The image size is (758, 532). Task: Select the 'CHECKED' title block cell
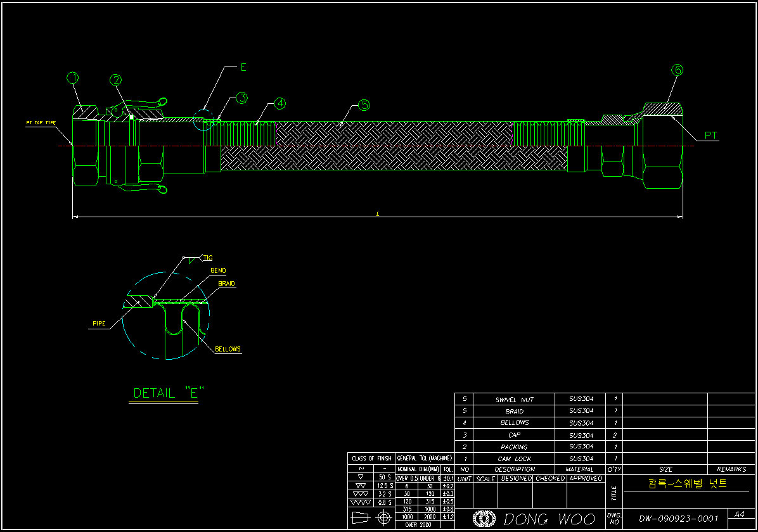pyautogui.click(x=550, y=478)
